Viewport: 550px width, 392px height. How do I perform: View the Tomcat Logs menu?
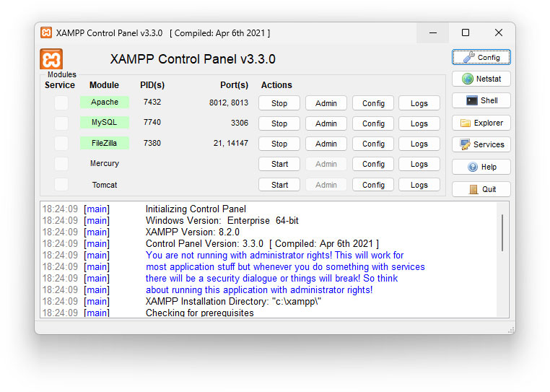tap(419, 185)
